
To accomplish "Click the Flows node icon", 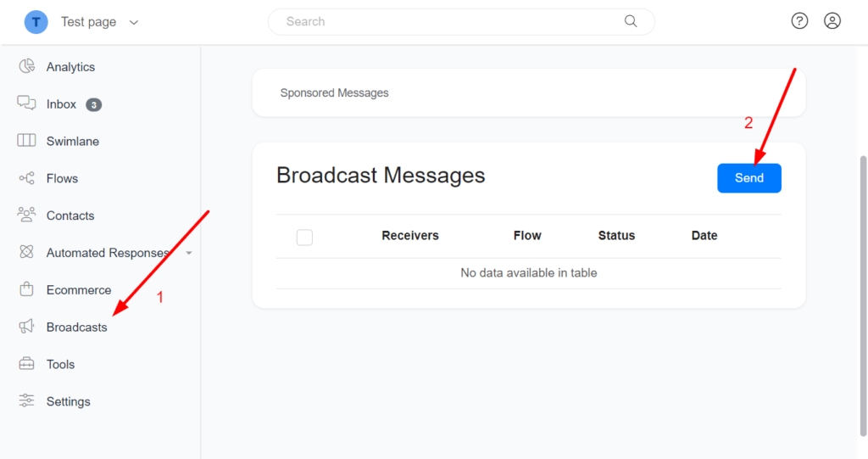I will [26, 178].
